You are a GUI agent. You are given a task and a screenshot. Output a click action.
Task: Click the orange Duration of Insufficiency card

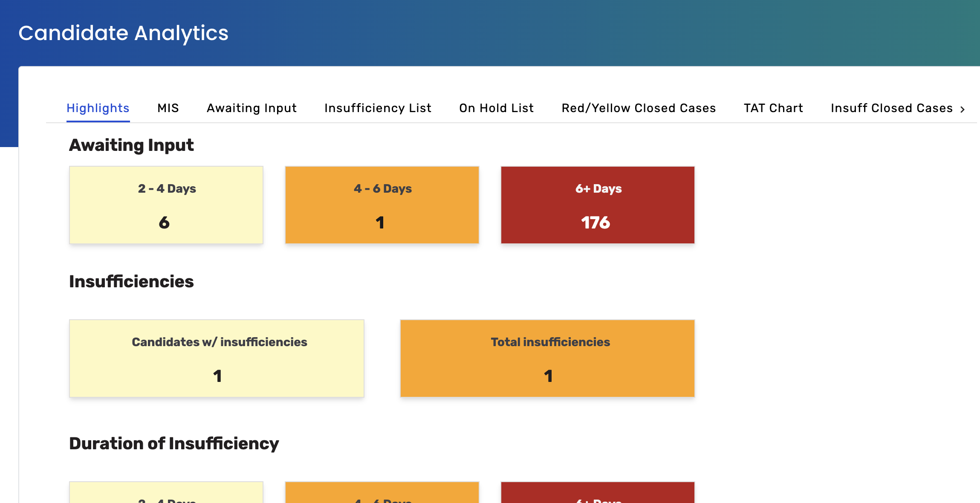point(382,493)
